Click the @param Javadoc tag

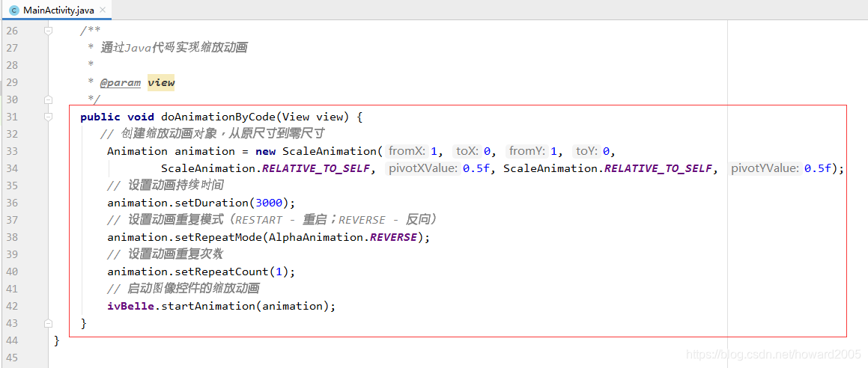click(x=120, y=82)
